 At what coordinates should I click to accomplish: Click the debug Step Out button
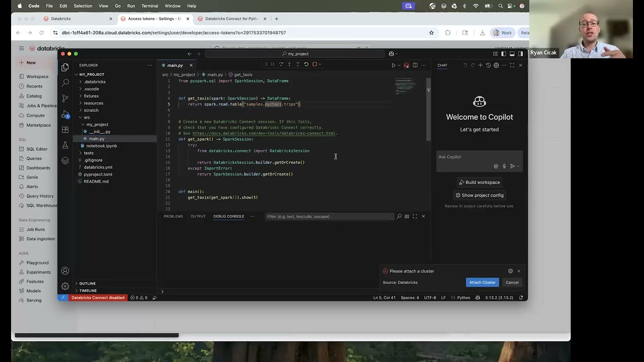(298, 64)
